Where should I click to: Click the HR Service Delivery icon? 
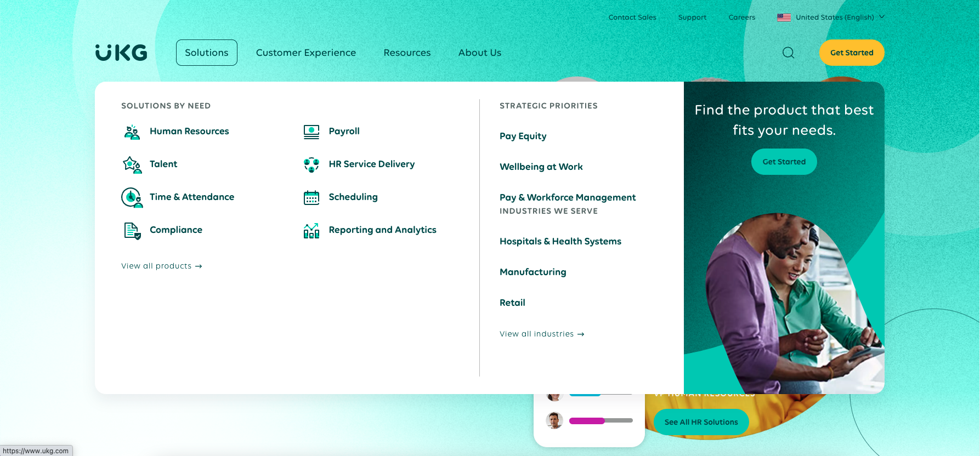[311, 164]
